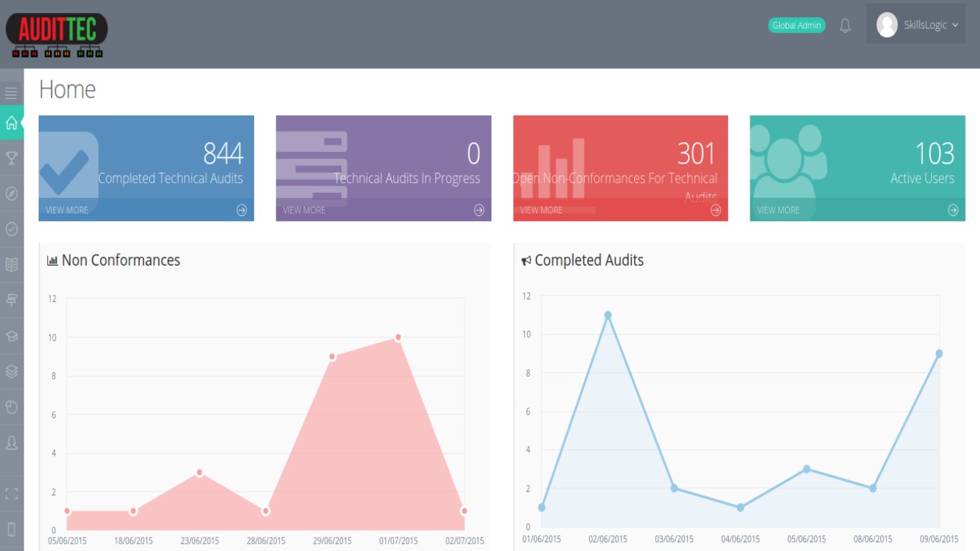Select the trophy icon in the sidebar
Image resolution: width=980 pixels, height=551 pixels.
pos(11,158)
